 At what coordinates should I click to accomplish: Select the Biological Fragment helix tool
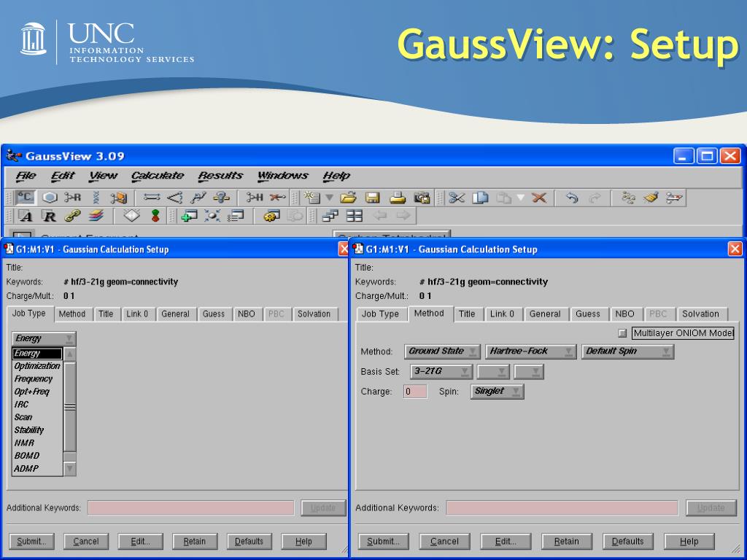[x=96, y=197]
